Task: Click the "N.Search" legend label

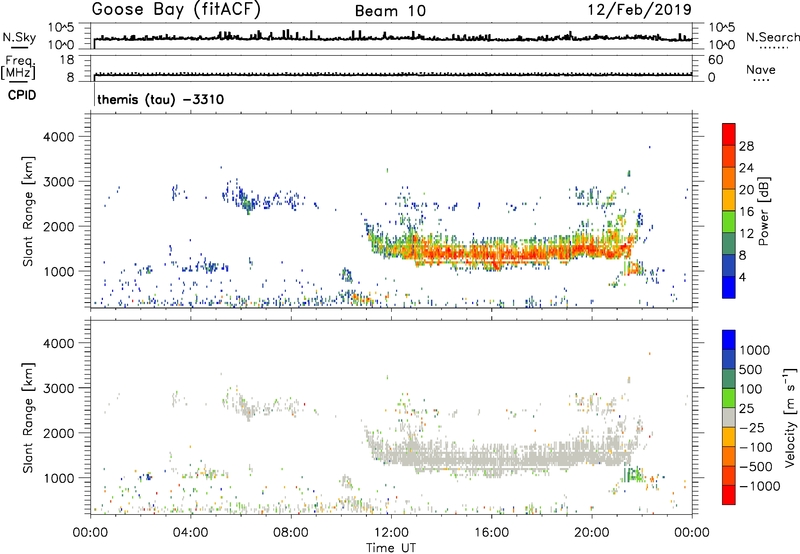Action: click(x=772, y=37)
